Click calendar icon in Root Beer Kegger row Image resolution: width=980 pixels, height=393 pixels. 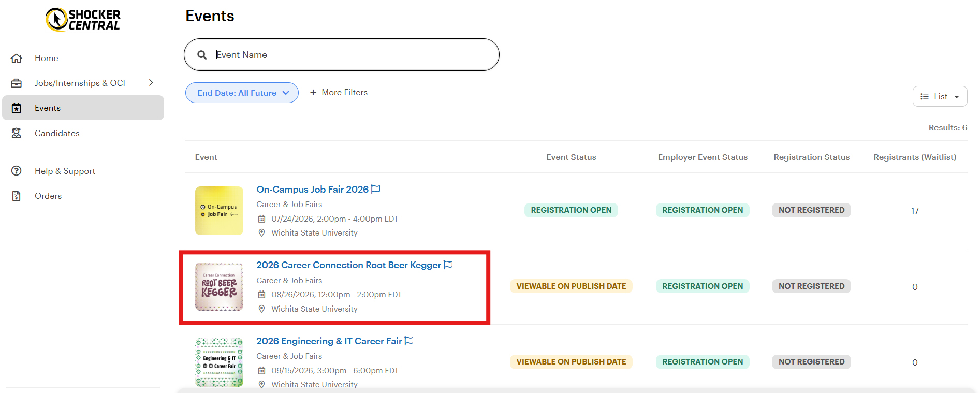click(261, 295)
